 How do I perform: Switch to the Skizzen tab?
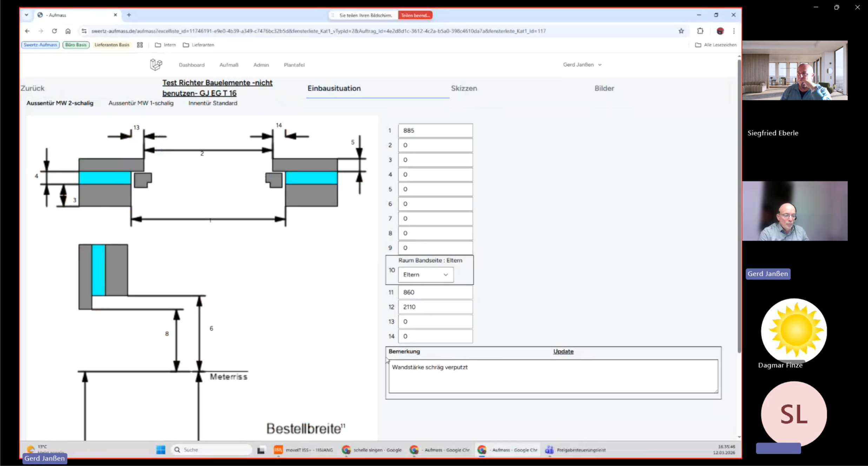(464, 88)
